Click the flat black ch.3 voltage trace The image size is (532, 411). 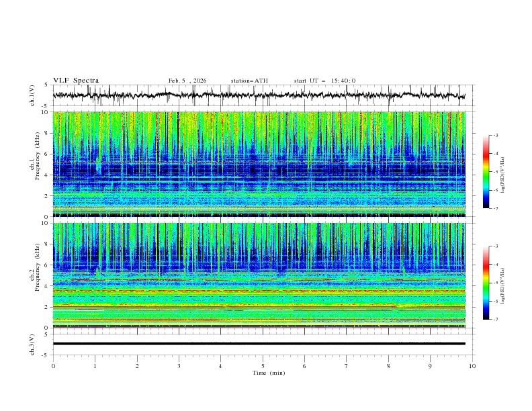259,344
